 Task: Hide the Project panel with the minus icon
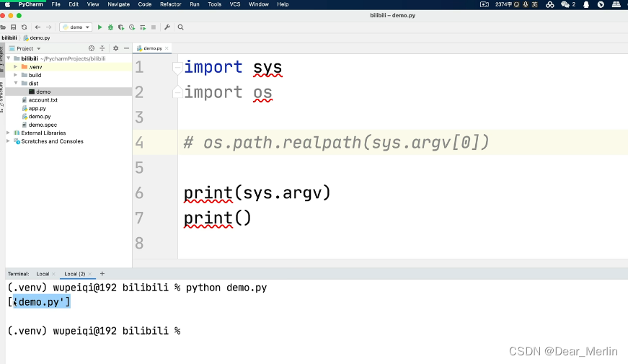tap(126, 48)
